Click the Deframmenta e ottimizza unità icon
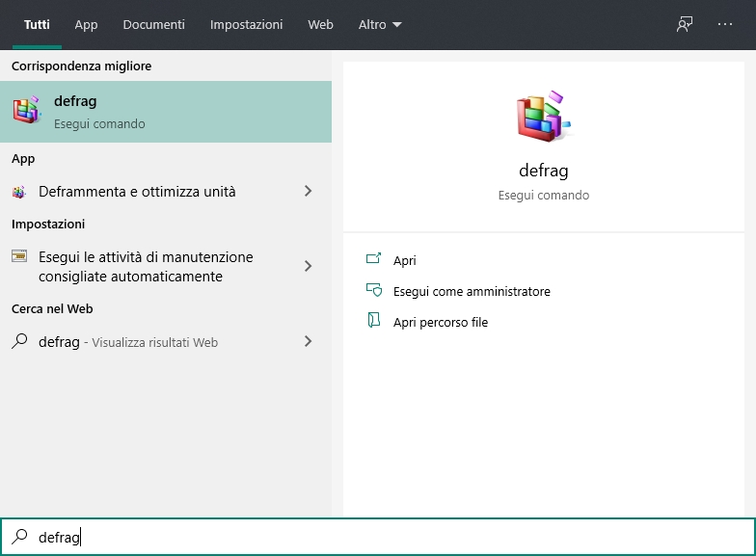The image size is (756, 556). pos(19,193)
